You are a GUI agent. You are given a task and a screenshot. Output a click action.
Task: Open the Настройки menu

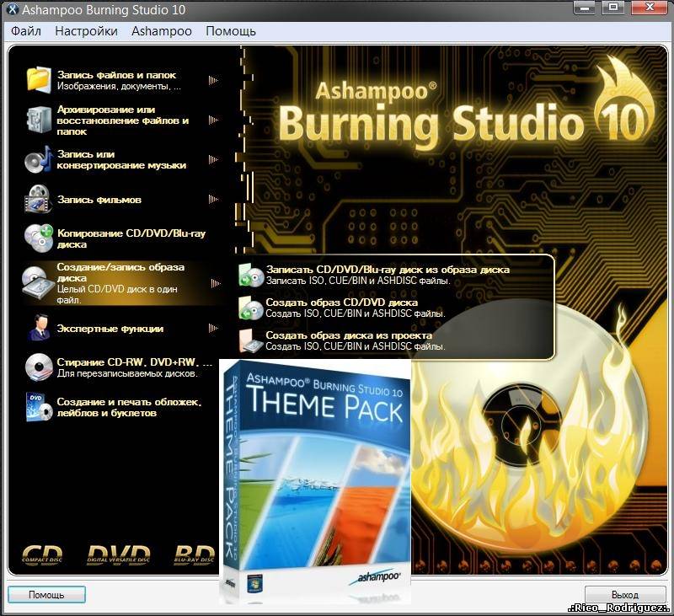click(86, 31)
